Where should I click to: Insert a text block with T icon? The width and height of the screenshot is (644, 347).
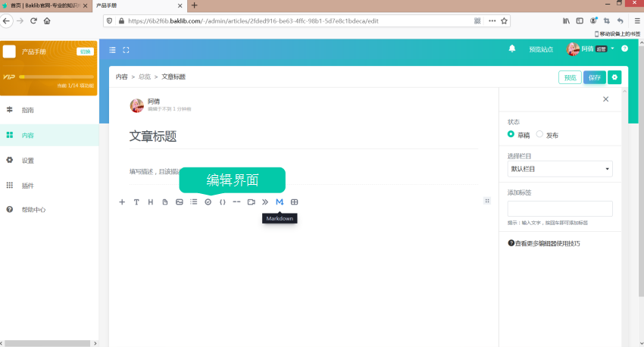coord(136,202)
